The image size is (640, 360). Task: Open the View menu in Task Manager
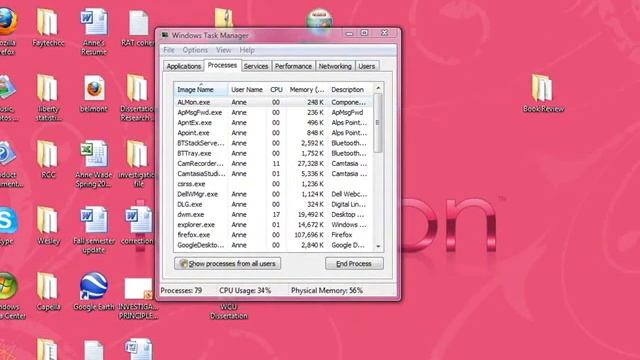pos(223,50)
